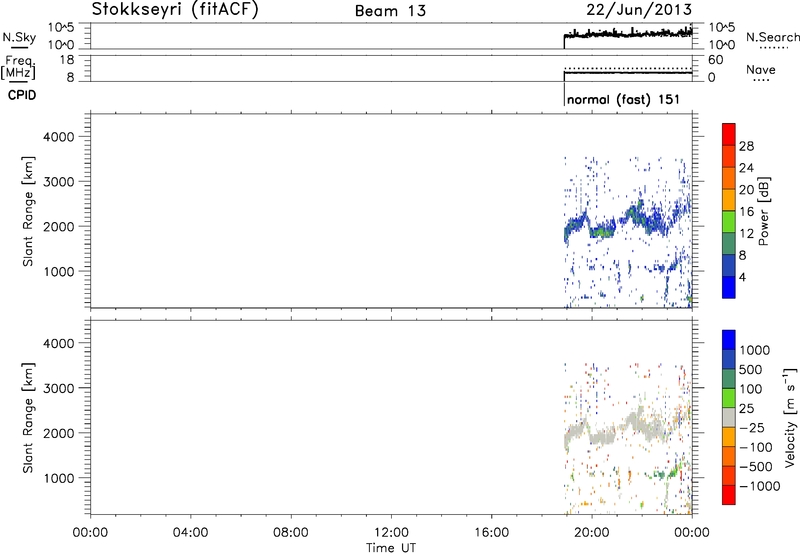Pick the blue Power segment between 4 and 8
This screenshot has height=554, width=800.
[729, 265]
